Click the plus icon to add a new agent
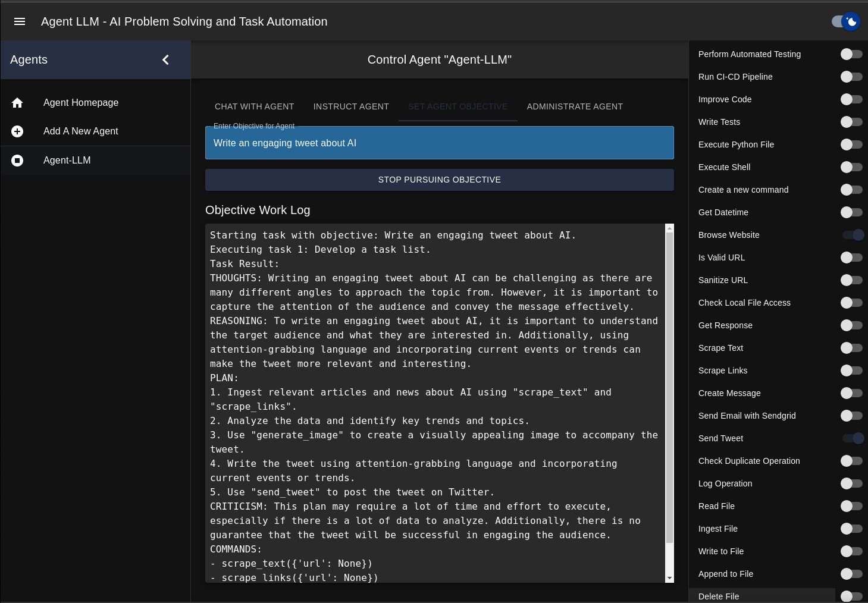This screenshot has width=868, height=603. [x=17, y=131]
